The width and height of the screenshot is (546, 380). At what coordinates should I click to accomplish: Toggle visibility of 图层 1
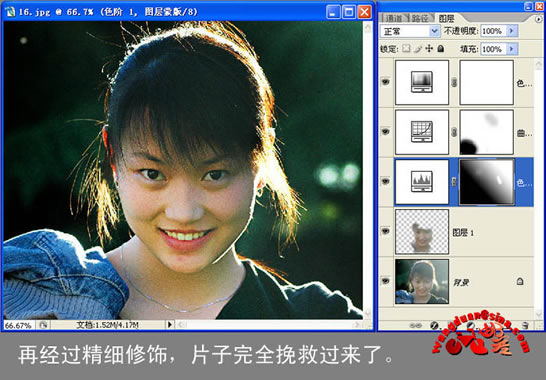385,231
